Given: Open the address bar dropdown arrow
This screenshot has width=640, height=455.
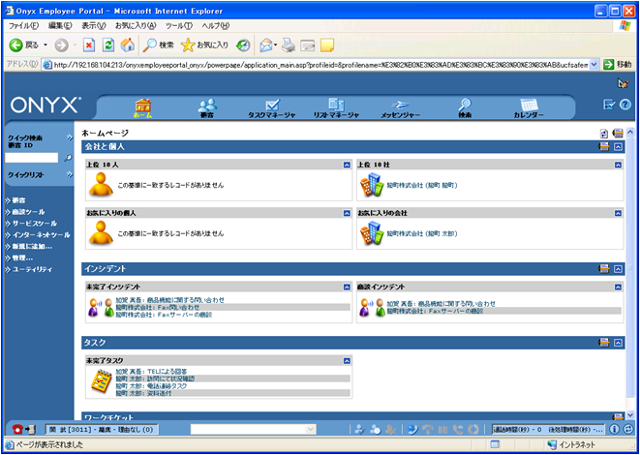Looking at the screenshot, I should tap(594, 65).
